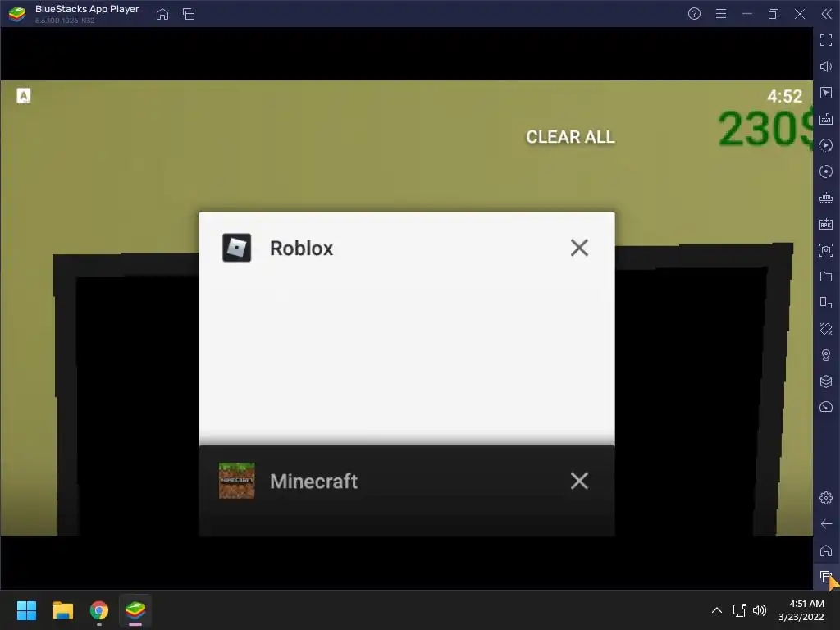Go to Android home from sidebar

coord(826,550)
